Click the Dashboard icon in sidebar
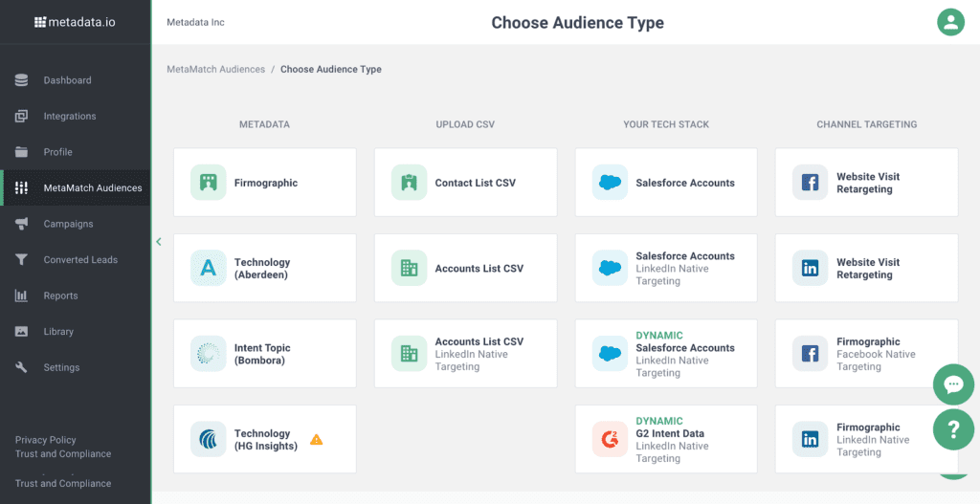Viewport: 980px width, 504px height. [x=21, y=80]
